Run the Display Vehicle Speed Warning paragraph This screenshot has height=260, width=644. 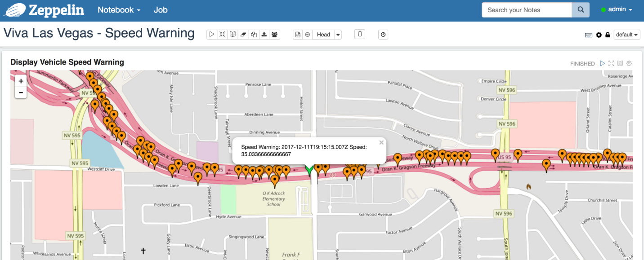coord(603,63)
